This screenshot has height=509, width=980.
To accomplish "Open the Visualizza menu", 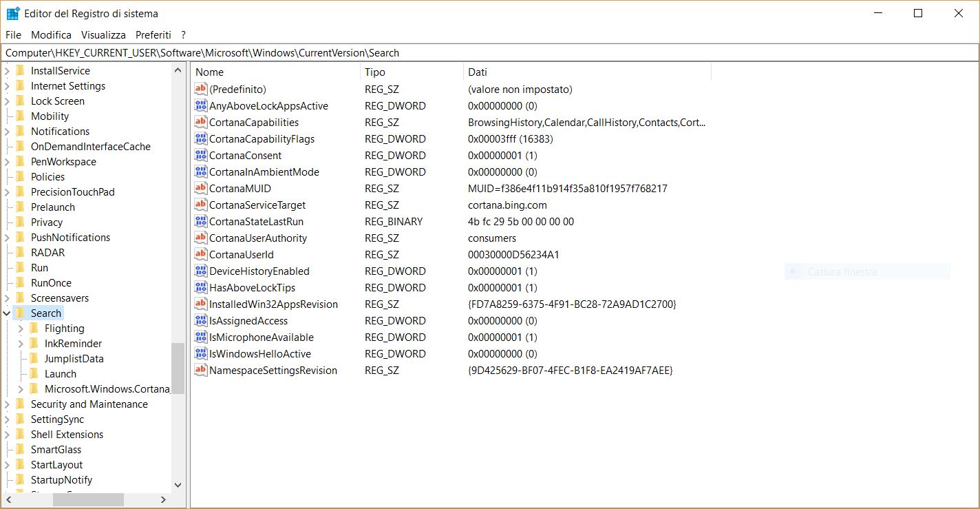I will tap(103, 34).
